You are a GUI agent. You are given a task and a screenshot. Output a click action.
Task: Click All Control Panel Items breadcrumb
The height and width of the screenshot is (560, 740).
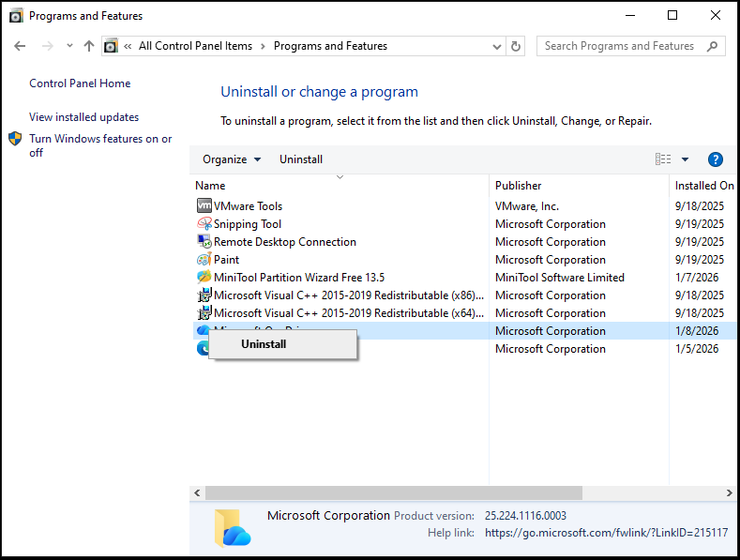point(195,46)
